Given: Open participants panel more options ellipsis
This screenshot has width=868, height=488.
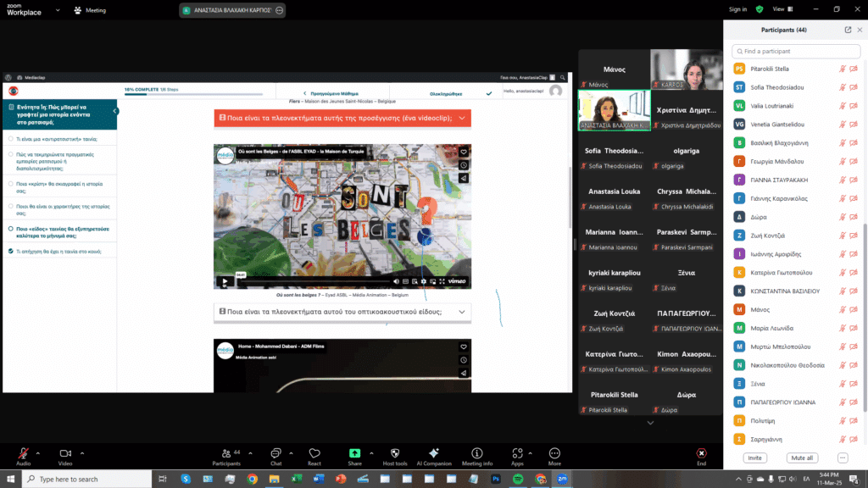Looking at the screenshot, I should point(843,458).
